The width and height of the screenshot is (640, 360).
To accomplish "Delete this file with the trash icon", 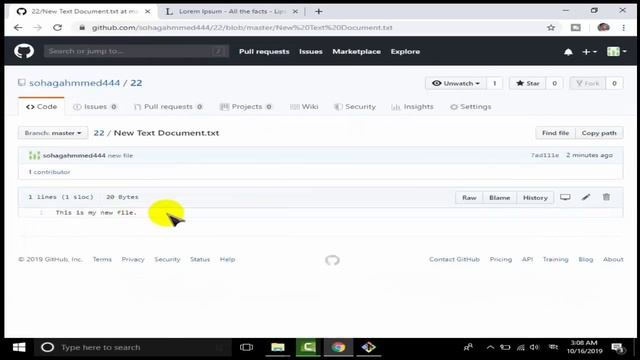I will 606,197.
